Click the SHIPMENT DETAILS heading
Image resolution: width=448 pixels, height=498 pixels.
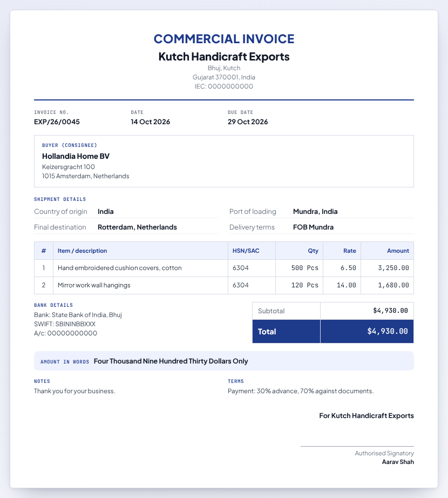point(60,199)
